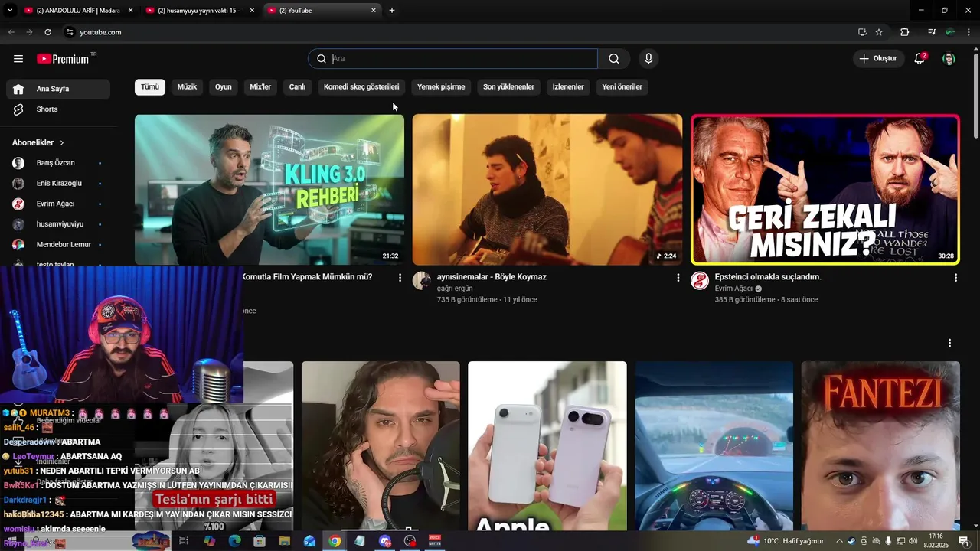This screenshot has width=980, height=551.
Task: Reload the page
Action: [x=47, y=32]
